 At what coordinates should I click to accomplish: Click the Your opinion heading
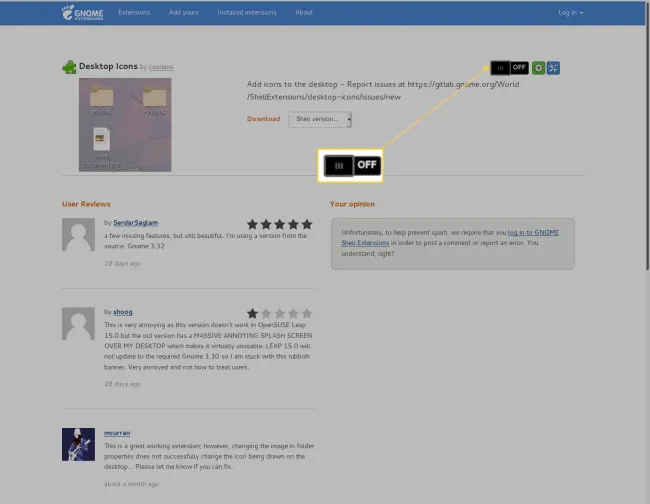pos(352,204)
